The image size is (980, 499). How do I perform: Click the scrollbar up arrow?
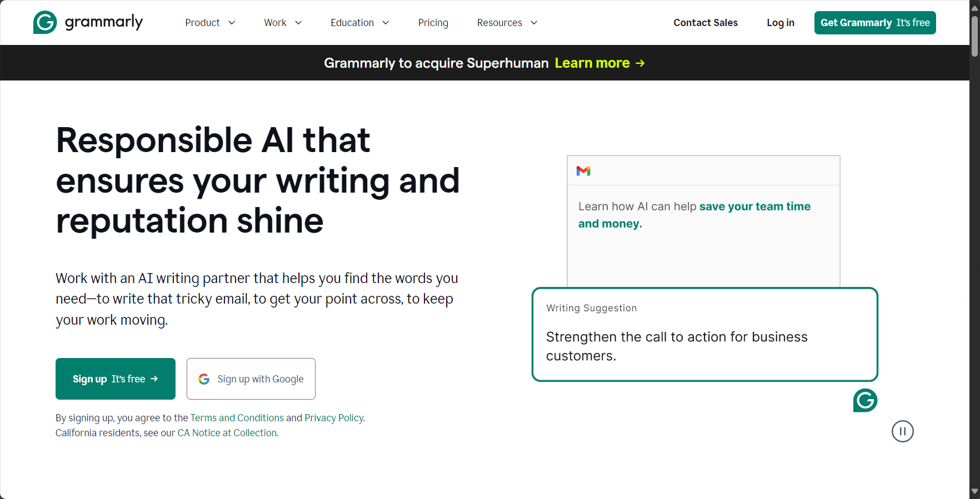(x=974, y=8)
